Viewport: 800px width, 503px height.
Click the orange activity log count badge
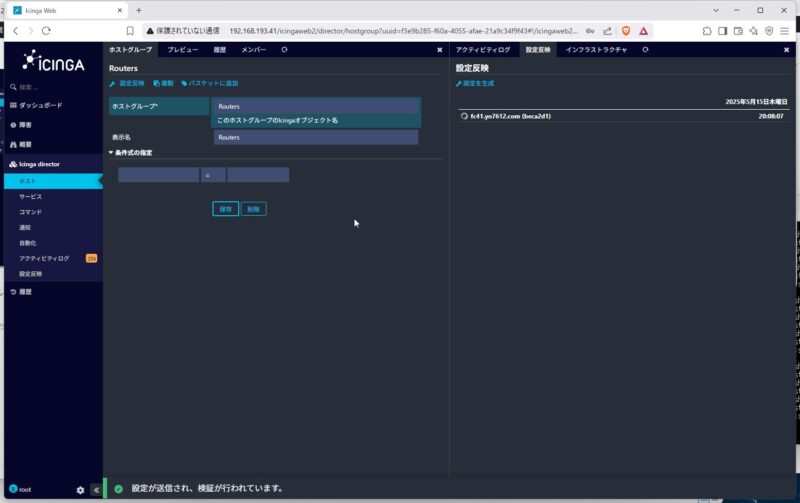click(x=91, y=259)
